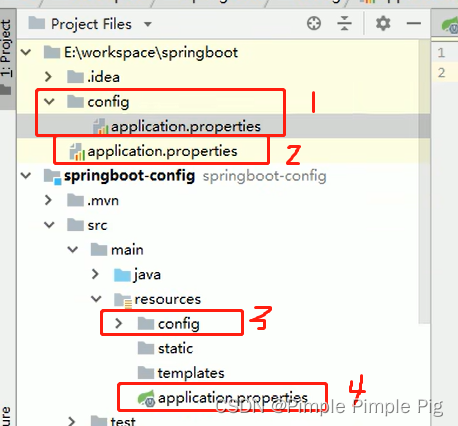Open the Project Files view dropdown
This screenshot has width=458, height=426.
[x=148, y=24]
